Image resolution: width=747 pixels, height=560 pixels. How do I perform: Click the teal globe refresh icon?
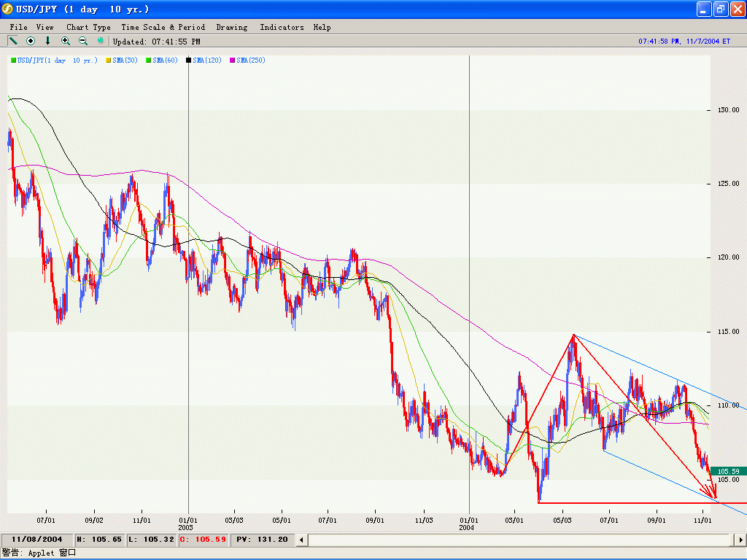[101, 41]
